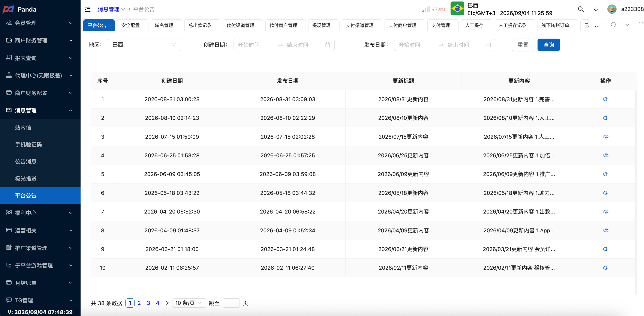Expand 会员管理 sidebar menu
This screenshot has width=644, height=316.
40,23
